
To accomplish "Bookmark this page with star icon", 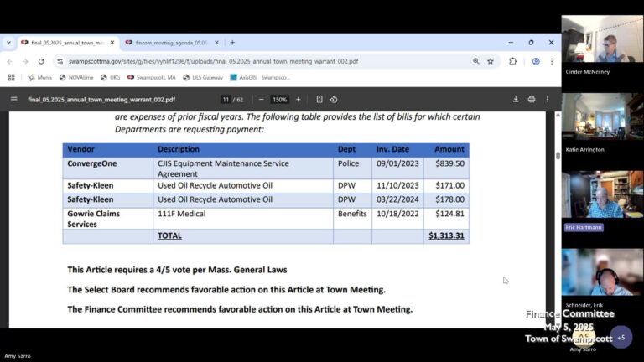I will pyautogui.click(x=491, y=61).
